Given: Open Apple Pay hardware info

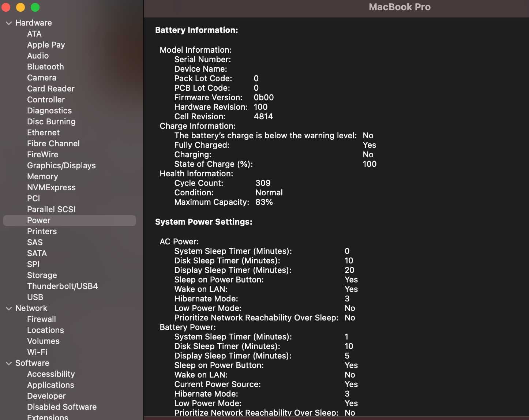Looking at the screenshot, I should (46, 45).
